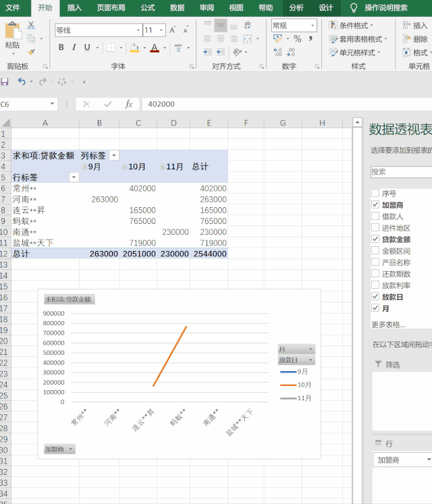Check the 产品名称 field checkbox
Image resolution: width=432 pixels, height=504 pixels.
click(375, 262)
